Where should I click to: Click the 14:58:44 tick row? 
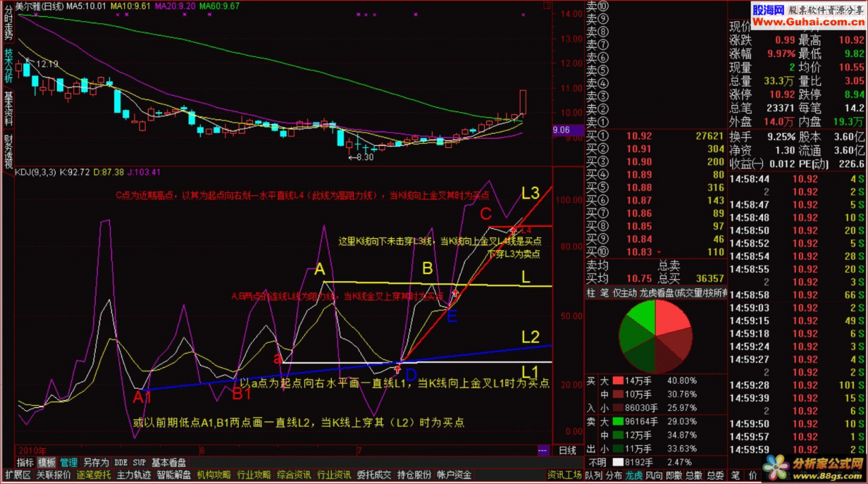[798, 179]
